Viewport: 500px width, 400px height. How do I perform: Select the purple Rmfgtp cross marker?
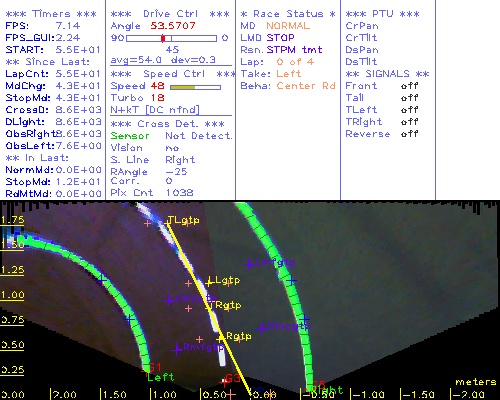tap(177, 350)
